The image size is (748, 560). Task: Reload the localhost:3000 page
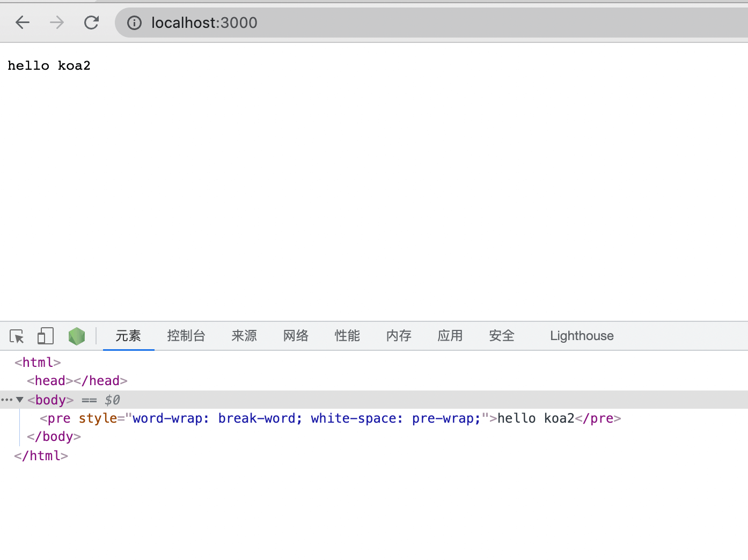91,23
